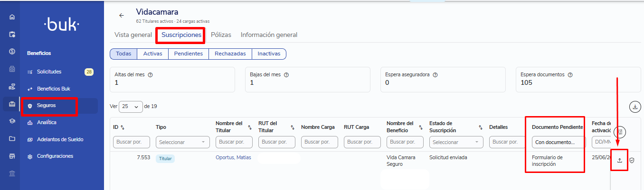Click the buk logo
Screen dimensions: 644x190
(x=62, y=24)
